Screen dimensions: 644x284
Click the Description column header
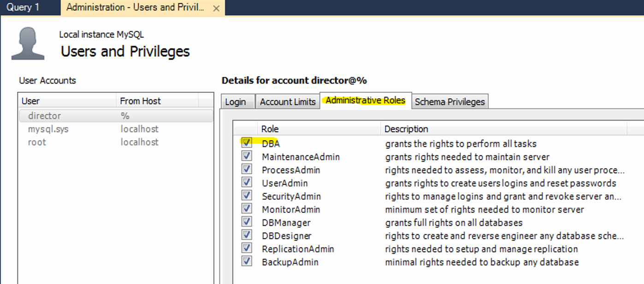click(x=503, y=129)
